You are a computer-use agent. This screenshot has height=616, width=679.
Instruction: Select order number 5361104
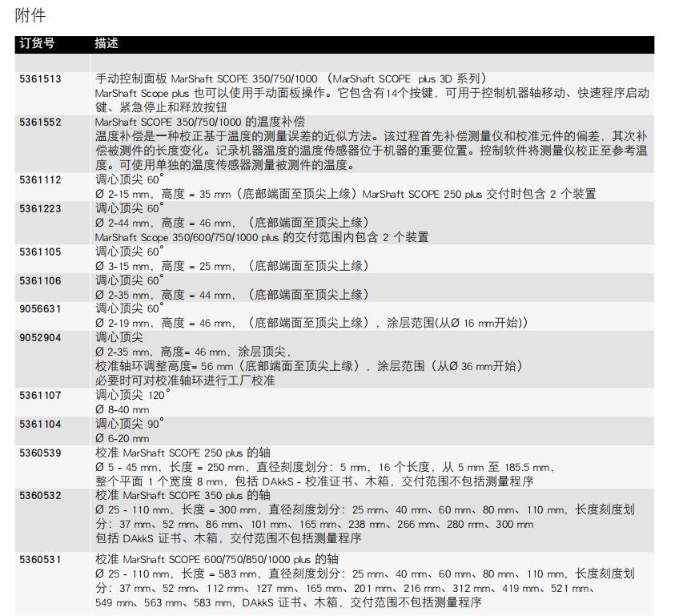[40, 424]
